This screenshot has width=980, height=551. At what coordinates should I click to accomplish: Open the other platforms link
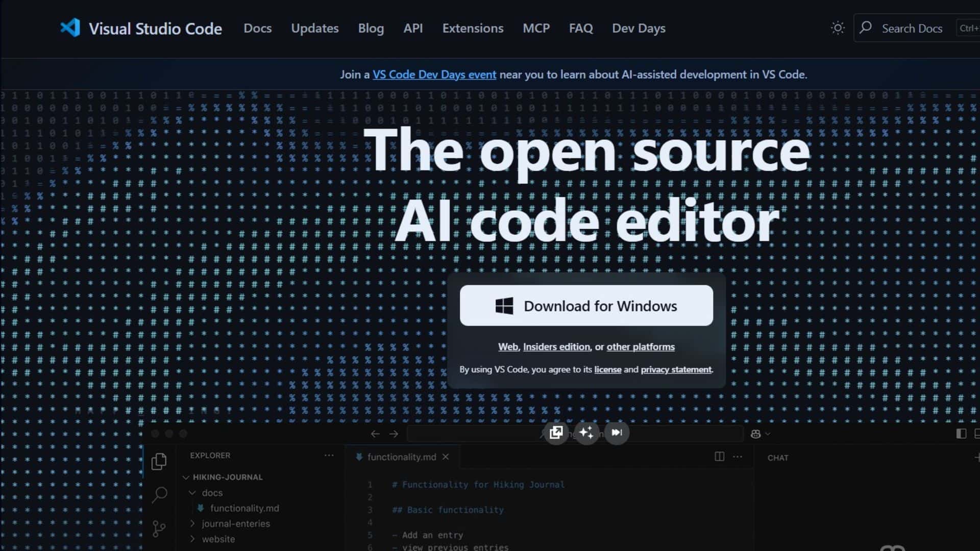641,347
